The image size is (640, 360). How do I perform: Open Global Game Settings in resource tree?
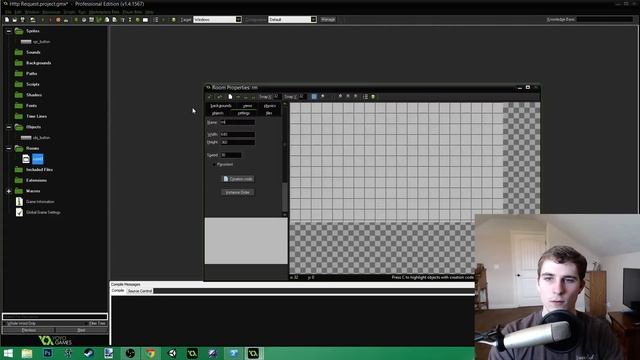pyautogui.click(x=43, y=212)
